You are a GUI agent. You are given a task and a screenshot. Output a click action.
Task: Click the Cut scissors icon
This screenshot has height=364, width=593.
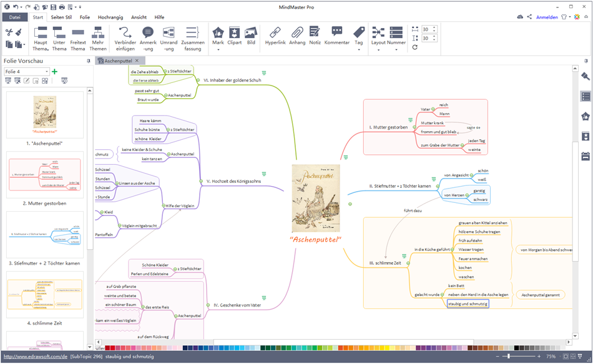pos(9,32)
